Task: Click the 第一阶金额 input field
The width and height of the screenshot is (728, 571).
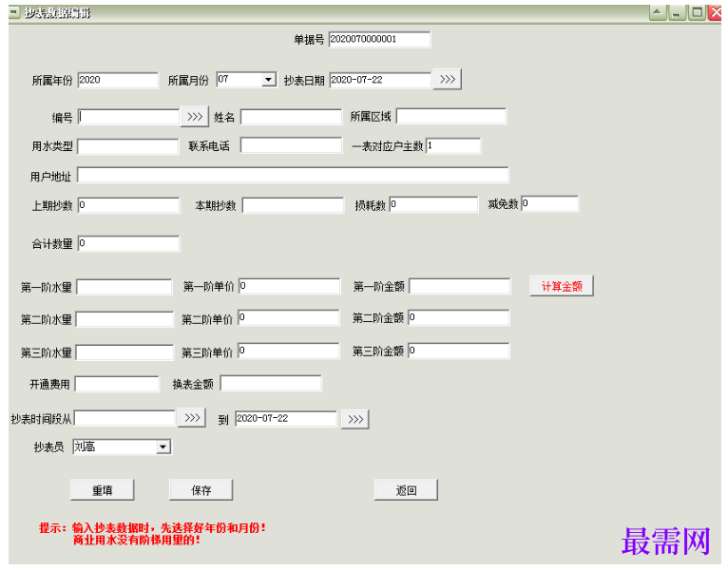Action: pyautogui.click(x=460, y=286)
